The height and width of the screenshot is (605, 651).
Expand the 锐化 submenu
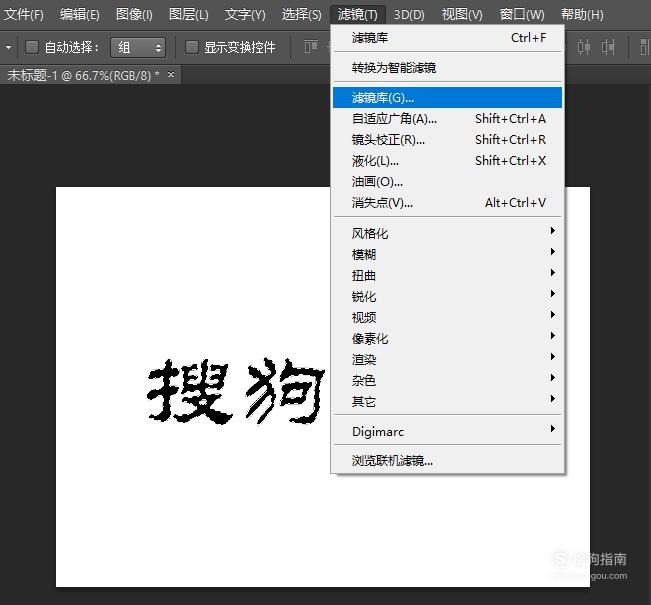click(447, 296)
